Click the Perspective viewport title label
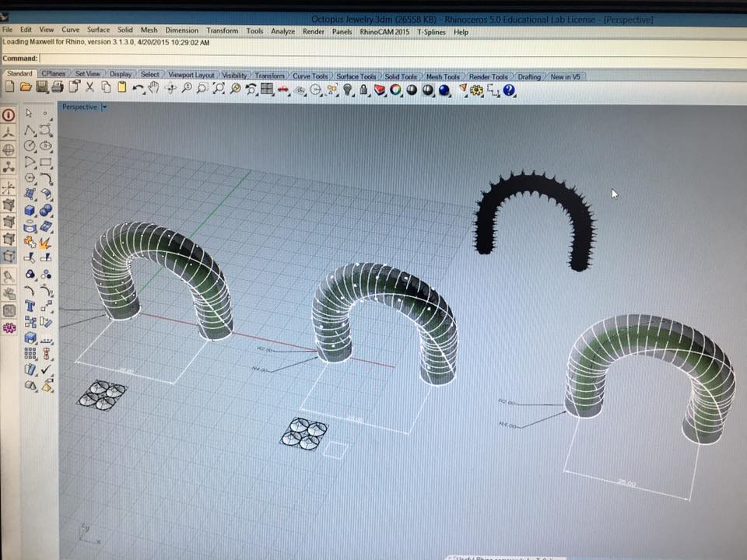The image size is (747, 560). (x=79, y=107)
